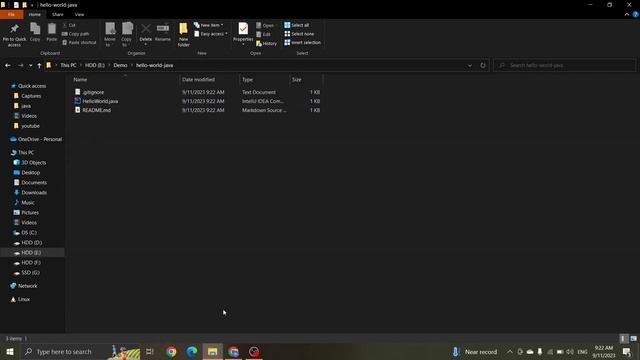Open 3D Objects in sidebar
The width and height of the screenshot is (640, 360).
click(x=33, y=162)
